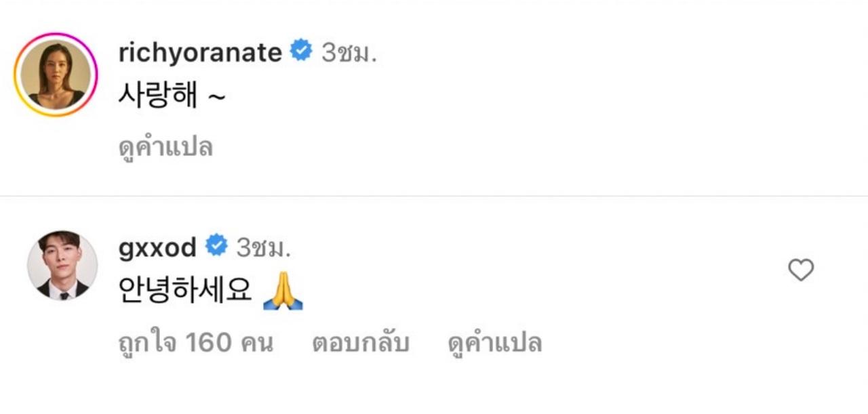Like gxxod's comment with the heart

[x=800, y=270]
